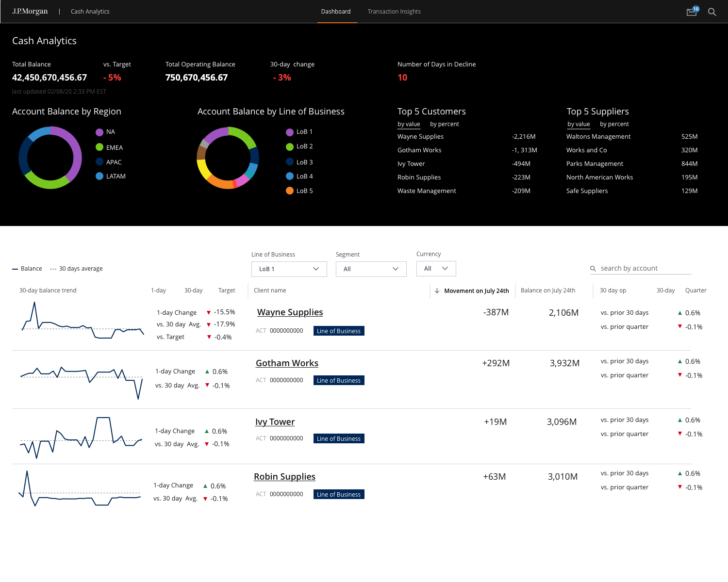
Task: Click the J.P.Morgan logo
Action: tap(30, 11)
